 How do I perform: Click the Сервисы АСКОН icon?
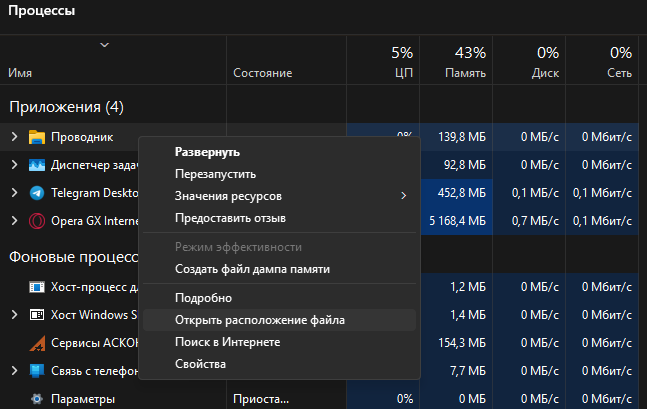coord(37,343)
